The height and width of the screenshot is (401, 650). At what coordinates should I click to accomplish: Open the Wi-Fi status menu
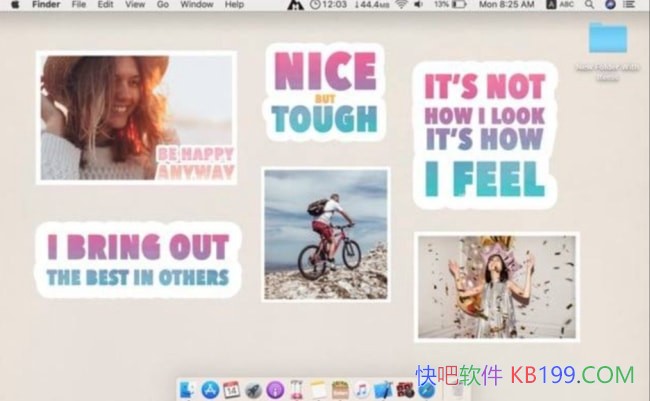[401, 5]
